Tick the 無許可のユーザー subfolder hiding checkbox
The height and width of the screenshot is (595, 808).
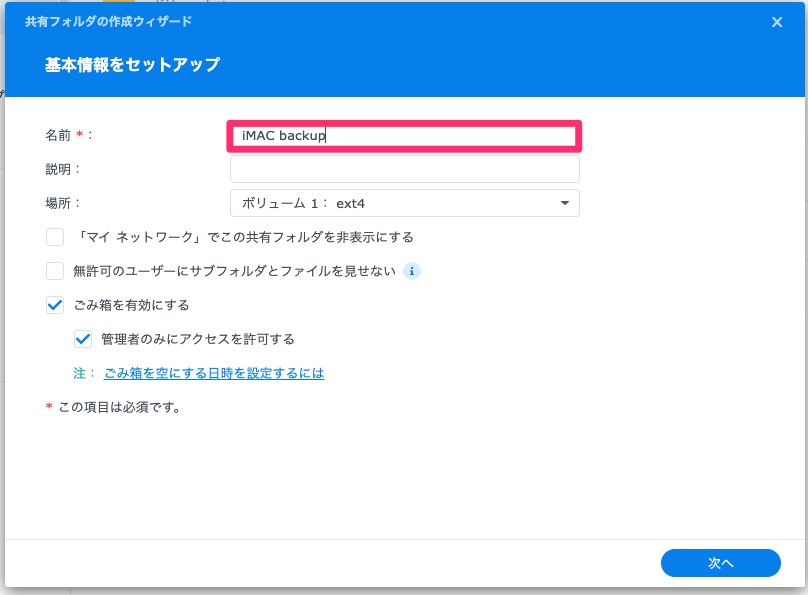coord(55,271)
